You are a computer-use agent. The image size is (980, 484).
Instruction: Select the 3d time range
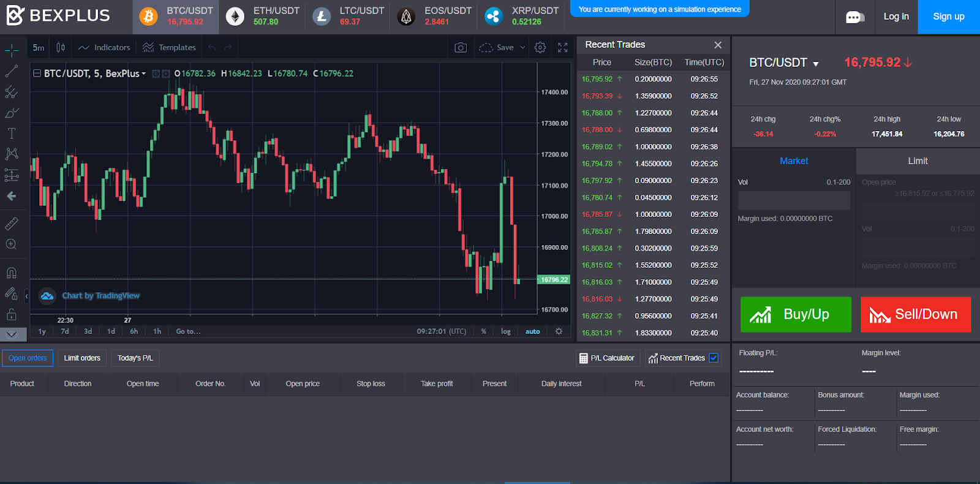[88, 331]
